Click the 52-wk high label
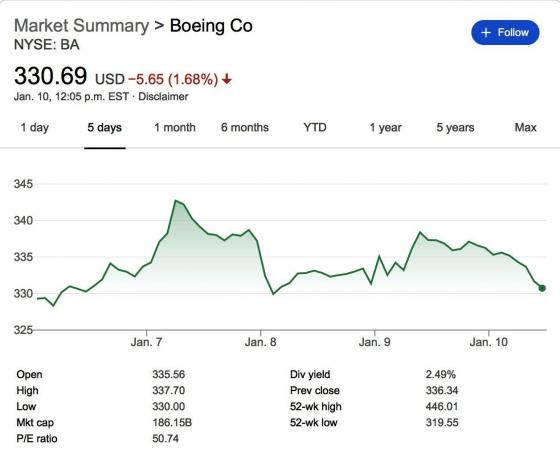The image size is (560, 457). coord(316,407)
